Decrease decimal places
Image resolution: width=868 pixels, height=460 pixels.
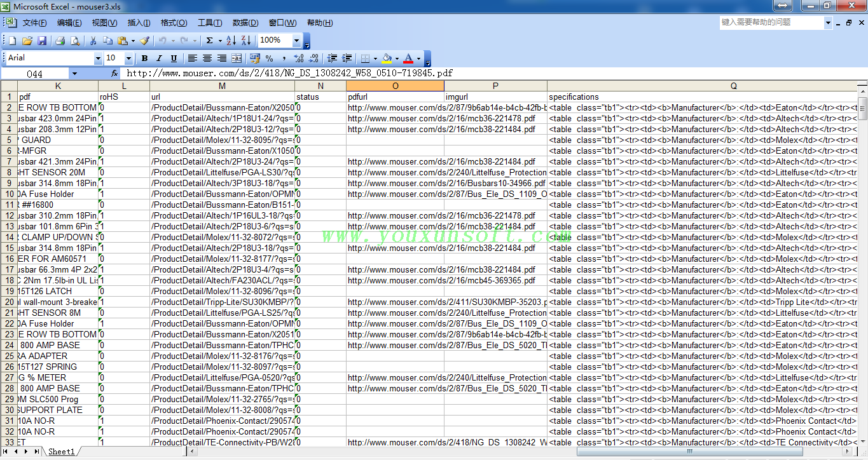pyautogui.click(x=314, y=58)
